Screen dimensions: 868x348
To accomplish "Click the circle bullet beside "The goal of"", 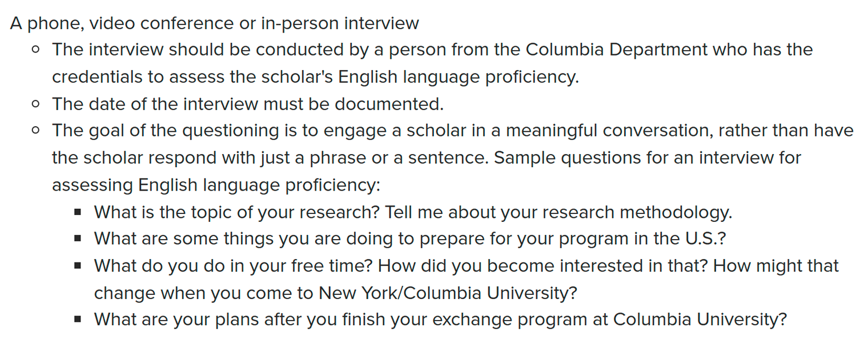I will tap(36, 131).
